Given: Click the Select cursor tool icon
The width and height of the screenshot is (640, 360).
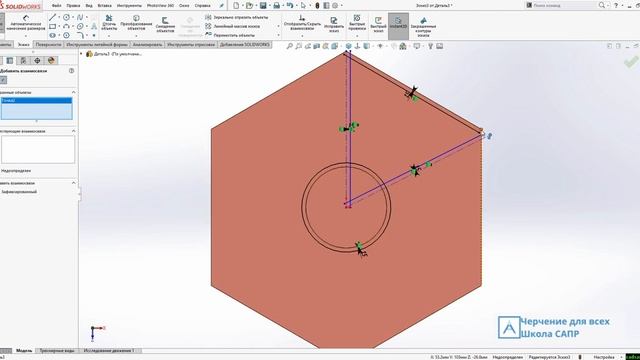Looking at the screenshot, I should pyautogui.click(x=303, y=6).
